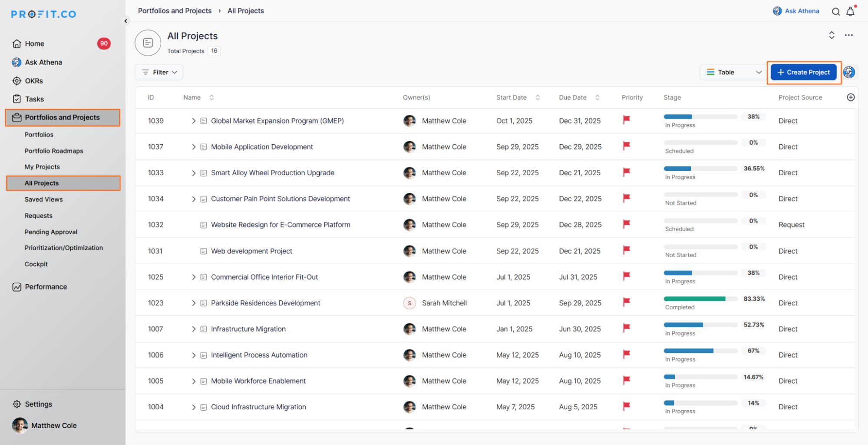Open Settings from the sidebar
This screenshot has height=445, width=868.
click(38, 404)
